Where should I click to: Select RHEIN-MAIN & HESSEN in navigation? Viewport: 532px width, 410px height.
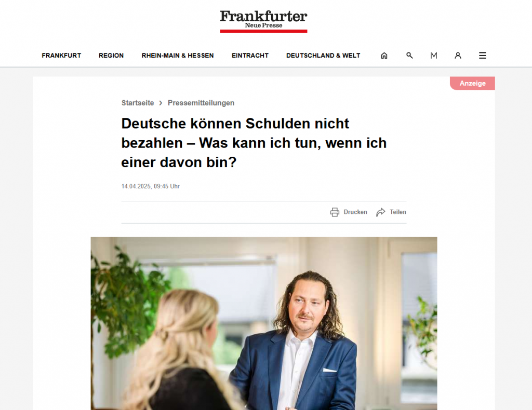[x=178, y=56]
